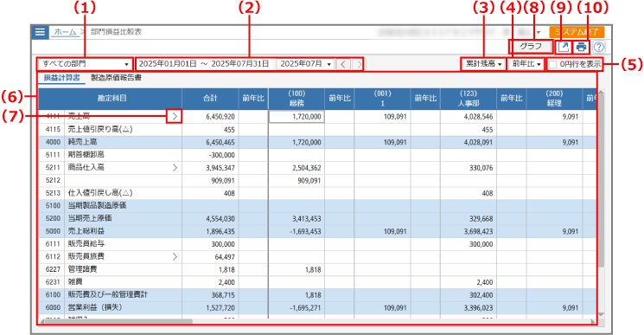Screen dimensions: 644x335
Task: Click the horizontal scrollbar thumb at table bottom
Action: [118, 321]
